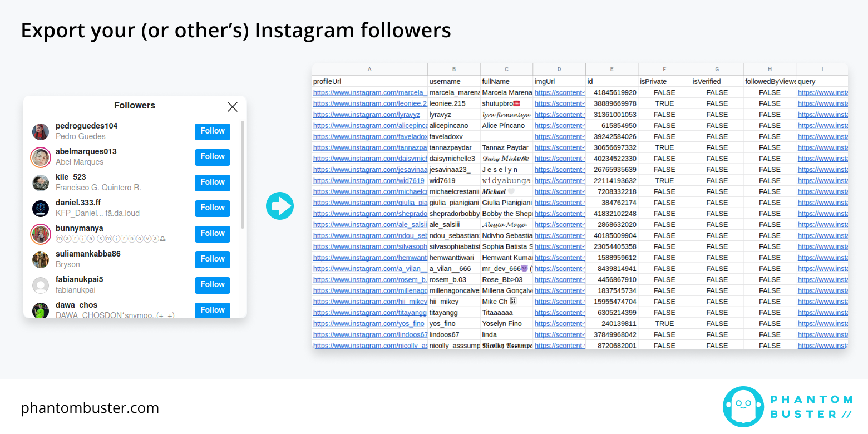868x434 pixels.
Task: Open username pedroguedes104
Action: pos(87,126)
